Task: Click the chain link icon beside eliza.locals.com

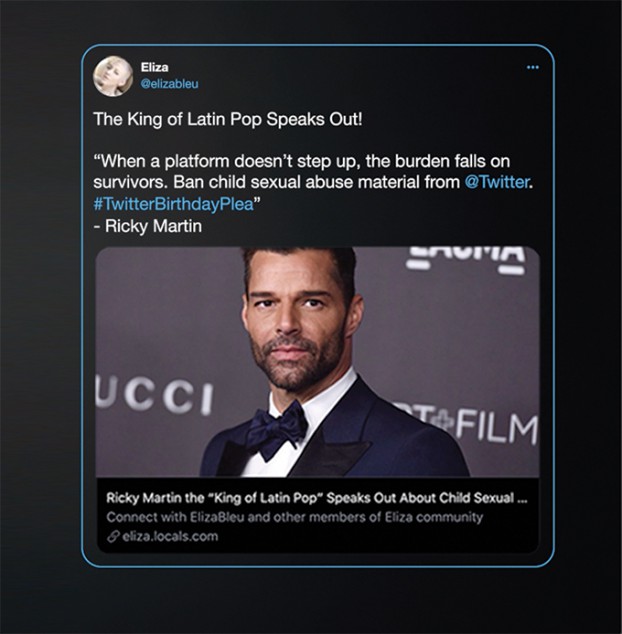Action: (113, 537)
